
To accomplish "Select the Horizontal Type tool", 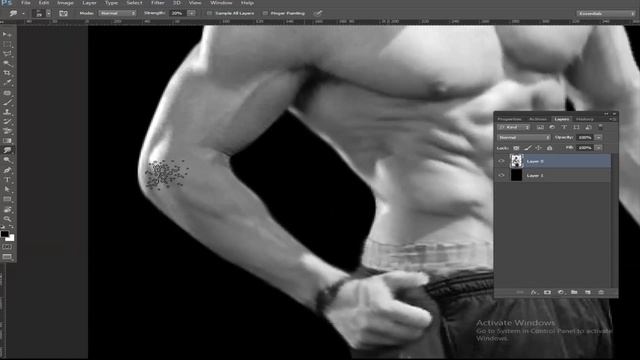I will [x=7, y=180].
